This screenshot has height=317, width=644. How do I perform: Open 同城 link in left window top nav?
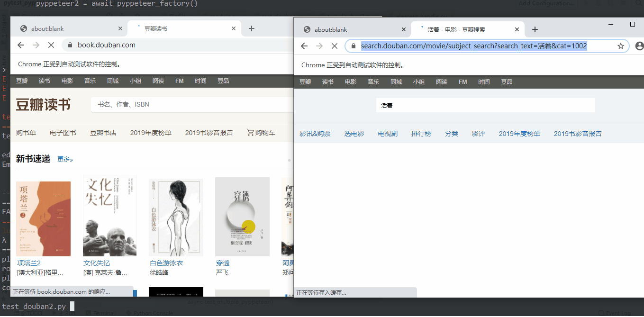click(x=113, y=81)
